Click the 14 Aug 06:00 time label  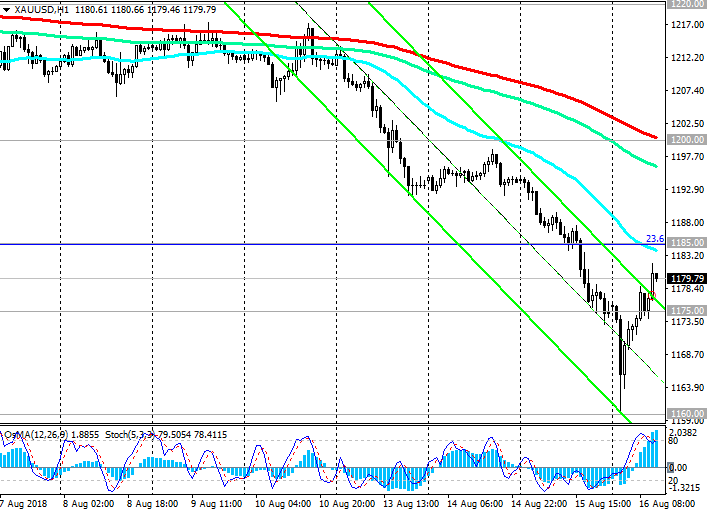click(x=475, y=503)
